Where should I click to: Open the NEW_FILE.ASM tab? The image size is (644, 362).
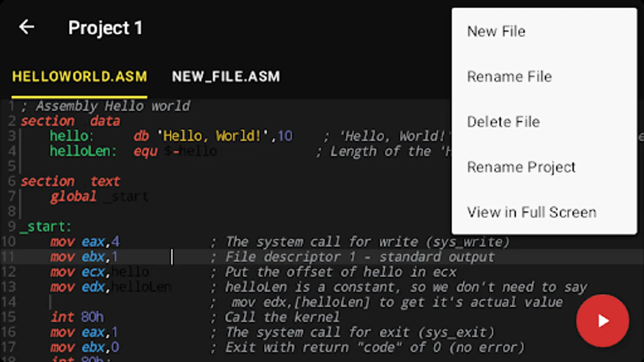click(226, 76)
